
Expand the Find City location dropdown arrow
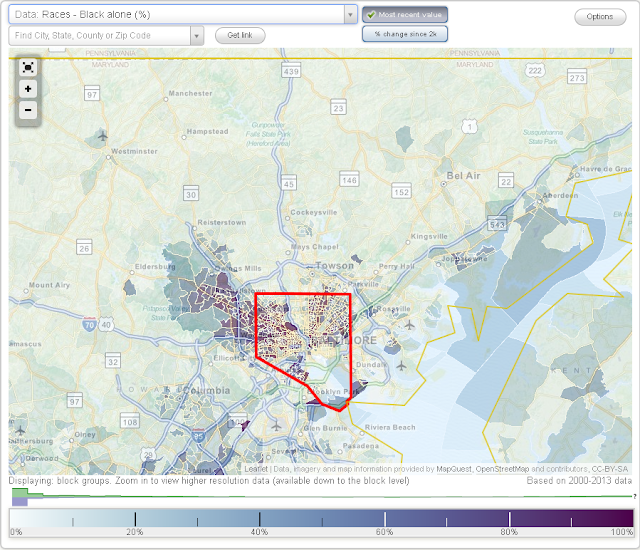point(197,36)
